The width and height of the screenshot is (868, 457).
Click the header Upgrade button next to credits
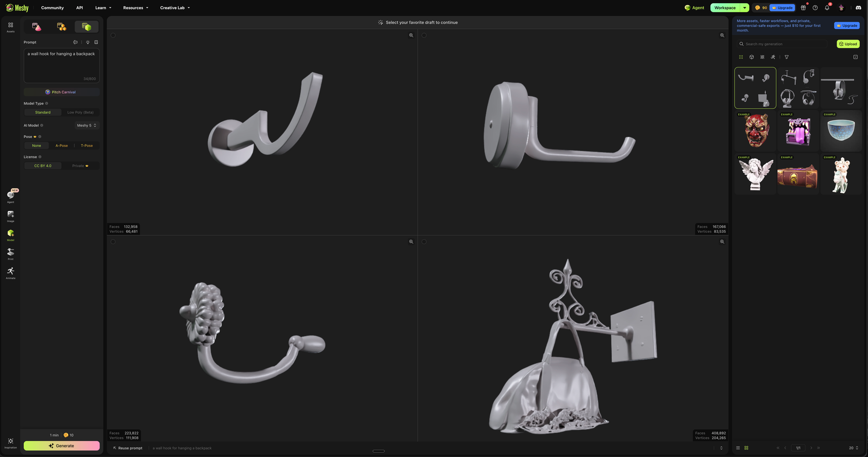pyautogui.click(x=782, y=8)
